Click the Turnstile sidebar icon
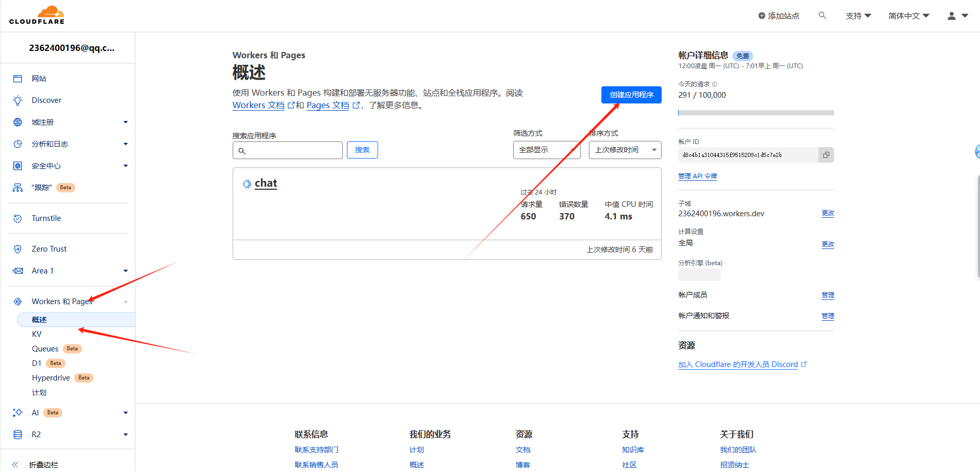 pos(18,218)
